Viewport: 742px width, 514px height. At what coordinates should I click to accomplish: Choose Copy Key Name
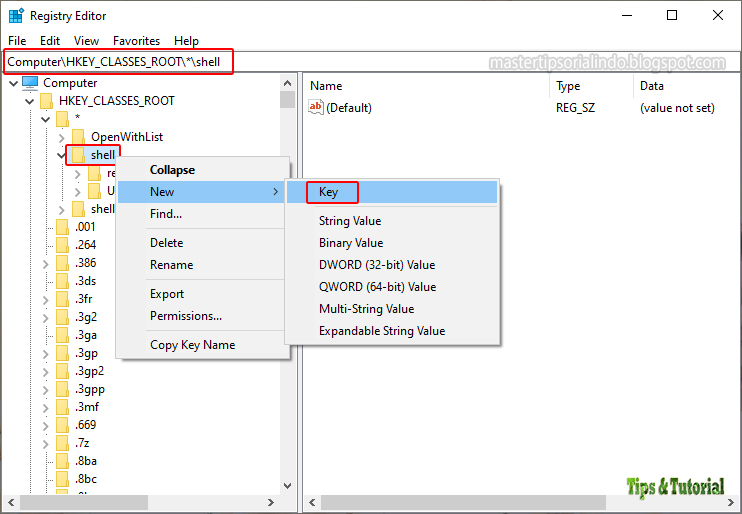203,345
